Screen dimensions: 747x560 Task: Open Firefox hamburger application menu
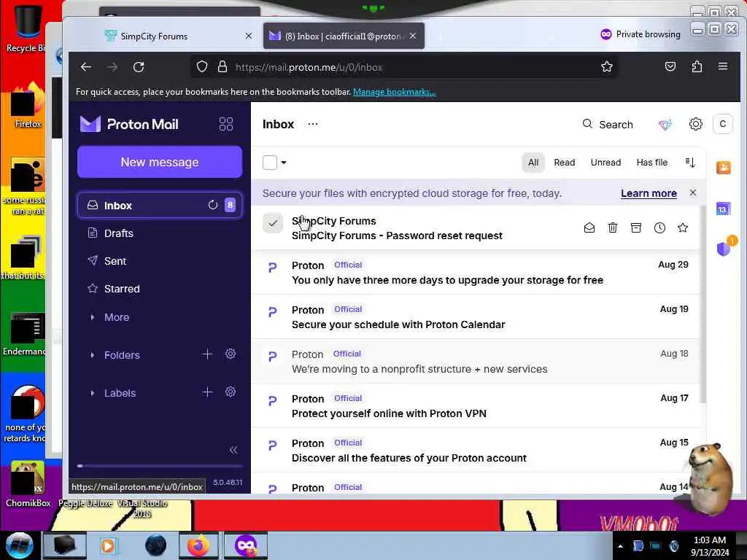pos(723,66)
